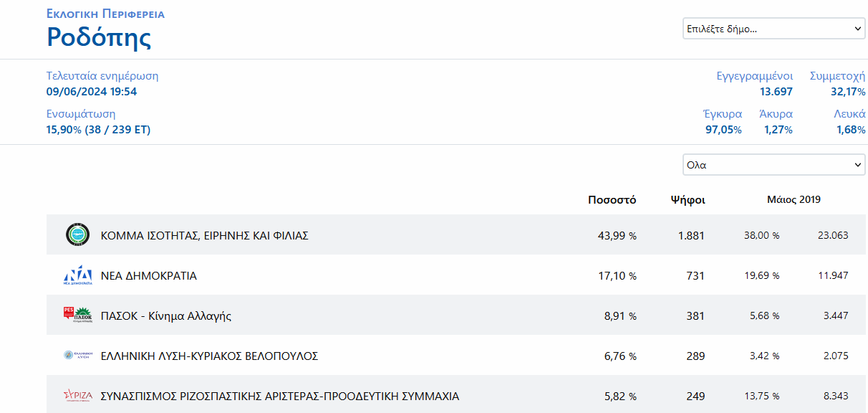Screen dimensions: 868x413
Task: Click the Εγγεγραμμένοι registered voters label
Action: [x=755, y=76]
